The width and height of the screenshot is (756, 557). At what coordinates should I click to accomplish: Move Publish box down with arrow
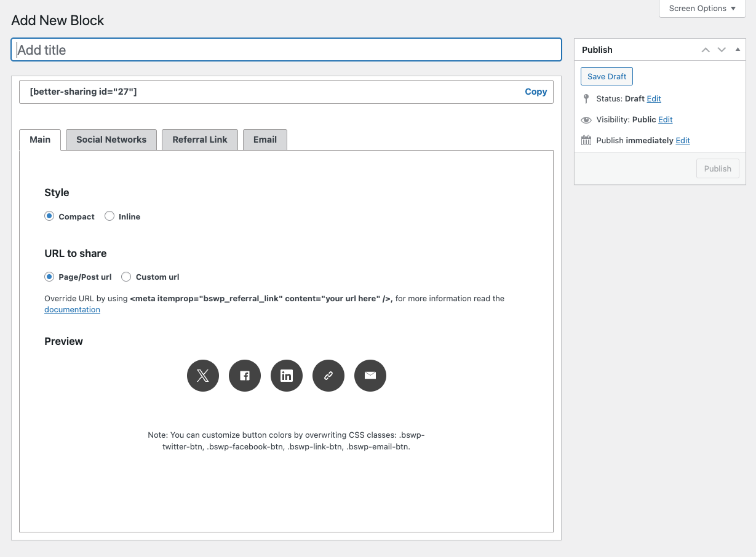[722, 50]
